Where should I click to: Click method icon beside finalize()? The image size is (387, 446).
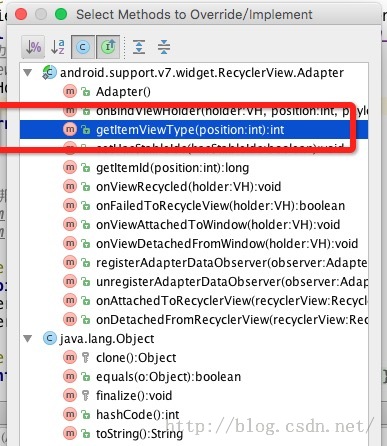70,395
